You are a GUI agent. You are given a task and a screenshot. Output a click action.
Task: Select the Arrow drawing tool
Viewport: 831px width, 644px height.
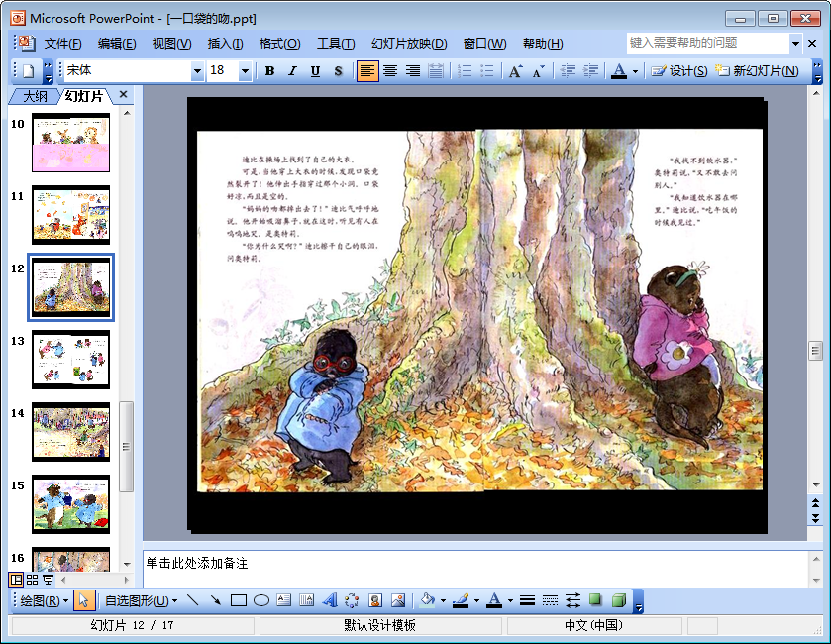[216, 600]
